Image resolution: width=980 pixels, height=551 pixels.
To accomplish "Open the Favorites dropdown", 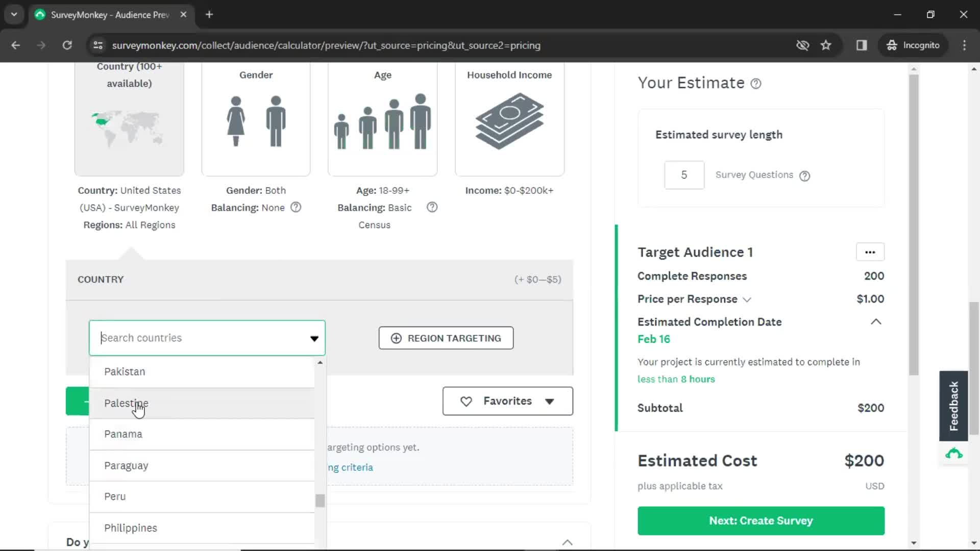I will tap(508, 402).
